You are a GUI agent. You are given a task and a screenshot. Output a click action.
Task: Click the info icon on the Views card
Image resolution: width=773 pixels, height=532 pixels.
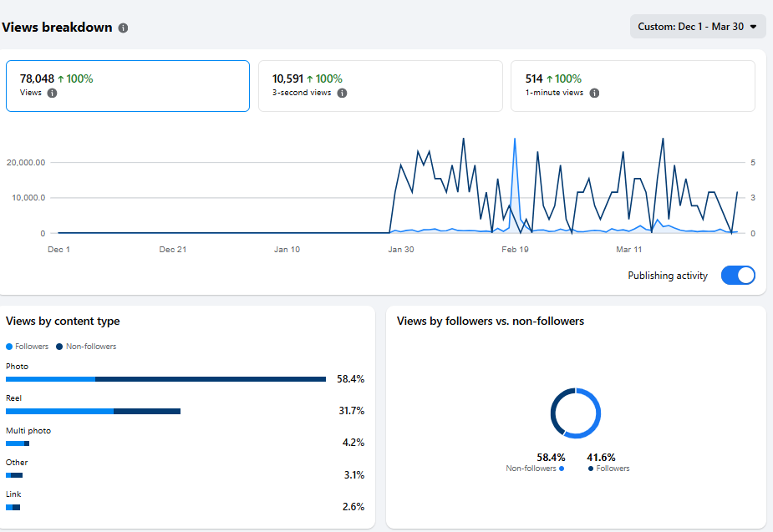(x=51, y=94)
